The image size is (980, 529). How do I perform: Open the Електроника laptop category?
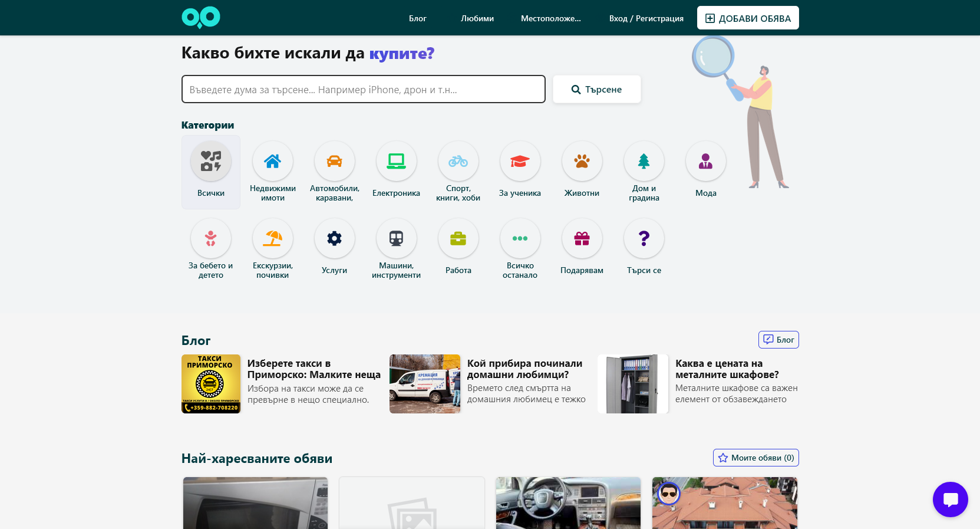396,161
